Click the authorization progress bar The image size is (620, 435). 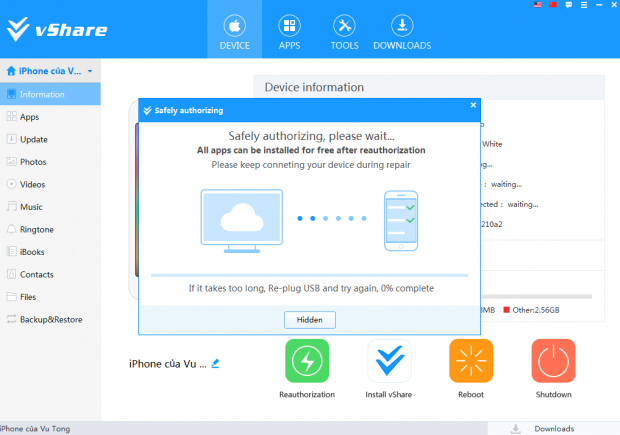(309, 274)
